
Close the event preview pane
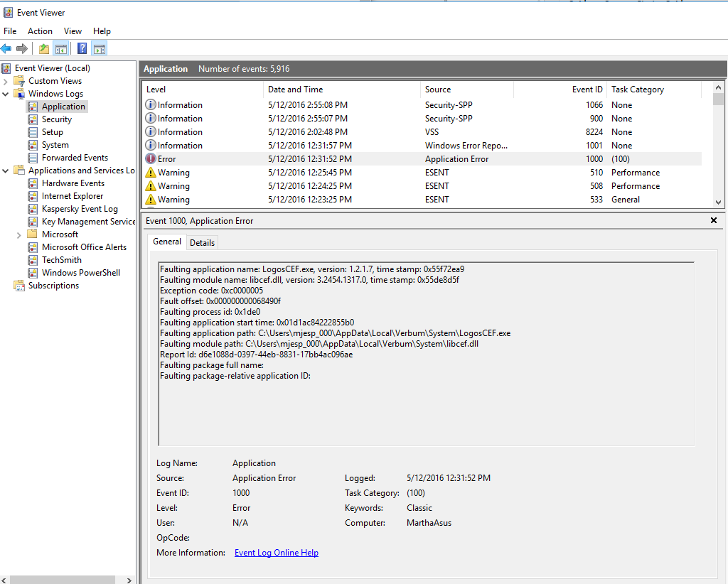point(714,221)
